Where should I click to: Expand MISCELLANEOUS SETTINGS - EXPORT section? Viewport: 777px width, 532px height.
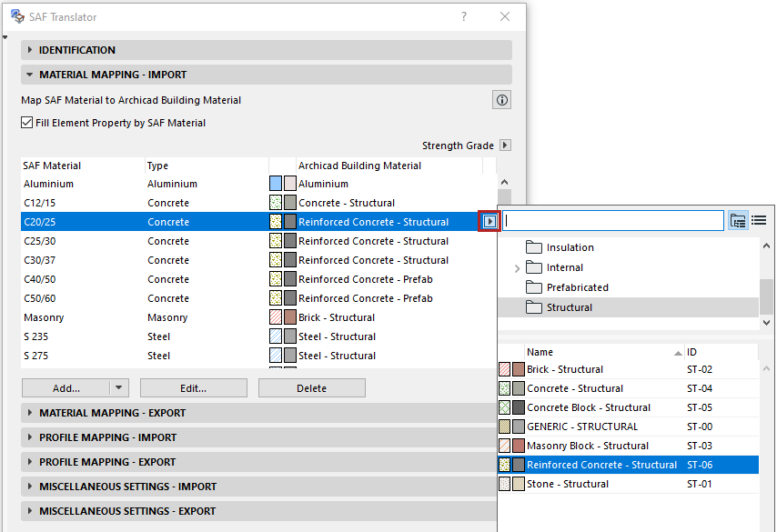coord(258,511)
